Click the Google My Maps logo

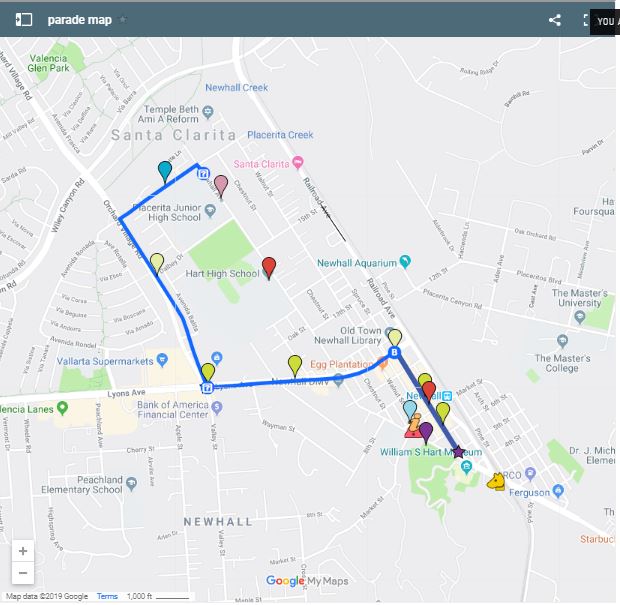coord(307,580)
